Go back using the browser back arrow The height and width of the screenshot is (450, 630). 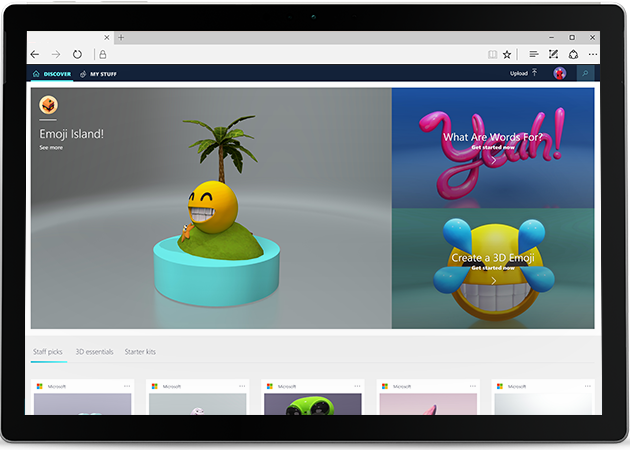point(35,54)
